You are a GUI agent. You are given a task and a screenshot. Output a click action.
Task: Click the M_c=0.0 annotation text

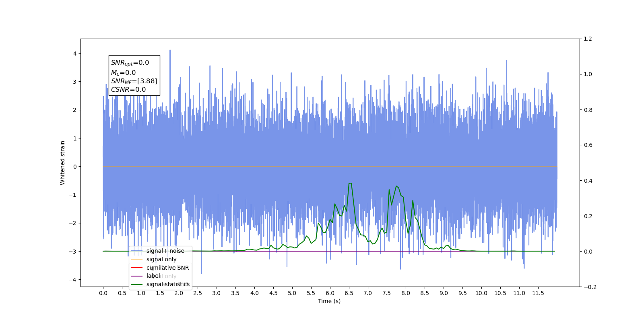point(123,73)
